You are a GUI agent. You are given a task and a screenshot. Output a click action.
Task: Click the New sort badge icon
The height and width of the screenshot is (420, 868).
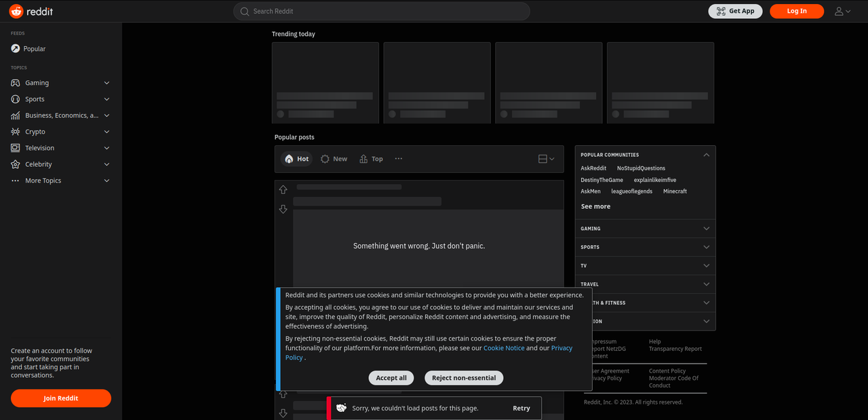(325, 159)
